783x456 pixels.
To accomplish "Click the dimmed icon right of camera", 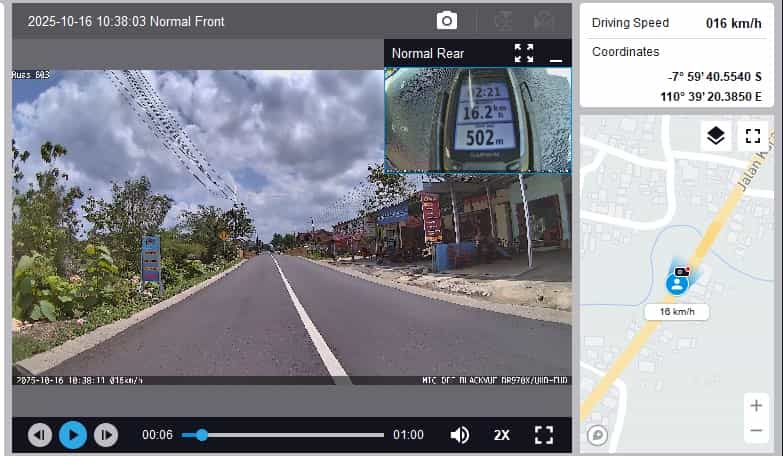I will 505,21.
